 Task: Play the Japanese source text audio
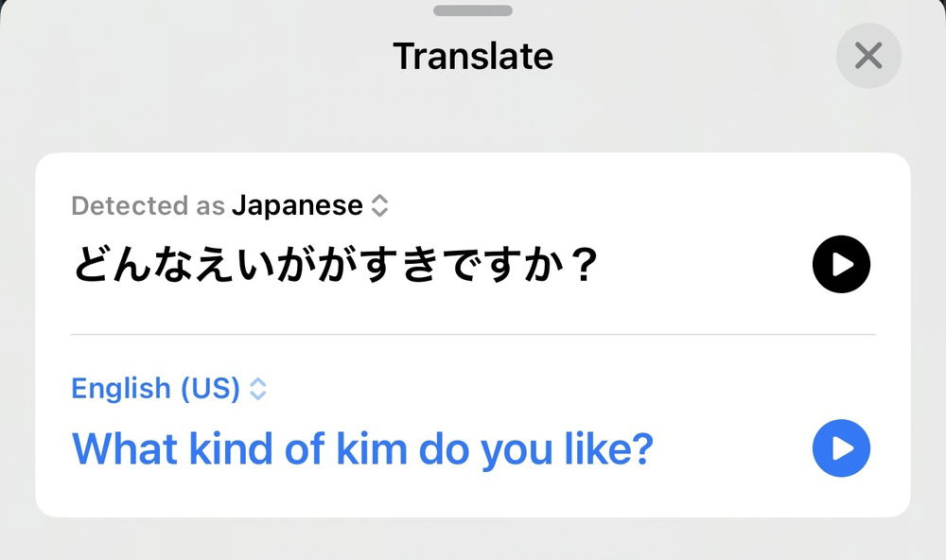click(x=840, y=264)
